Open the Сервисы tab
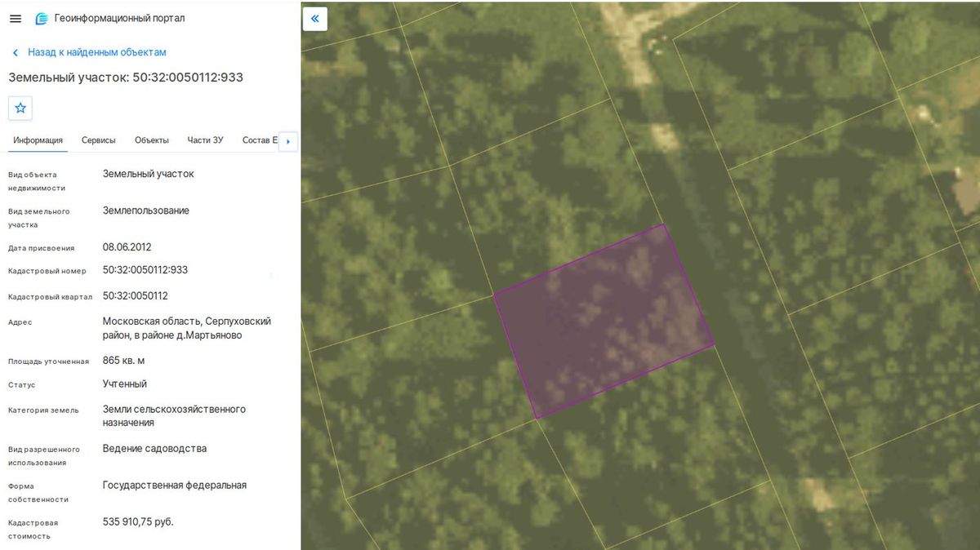Viewport: 980px width, 550px height. click(x=99, y=140)
